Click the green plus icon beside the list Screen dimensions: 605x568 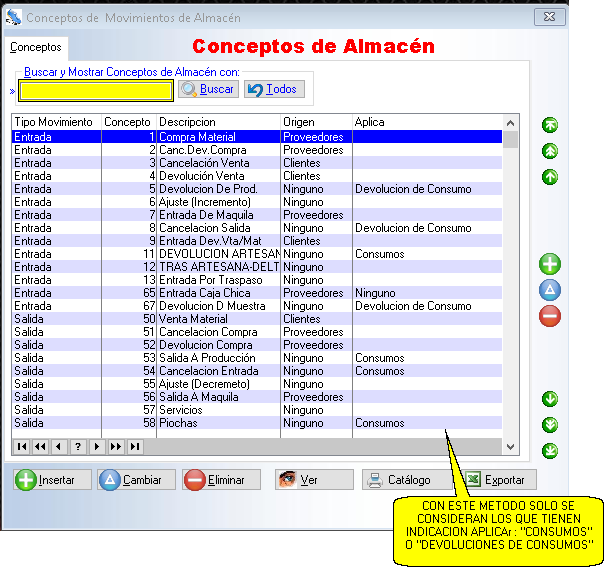click(x=550, y=265)
